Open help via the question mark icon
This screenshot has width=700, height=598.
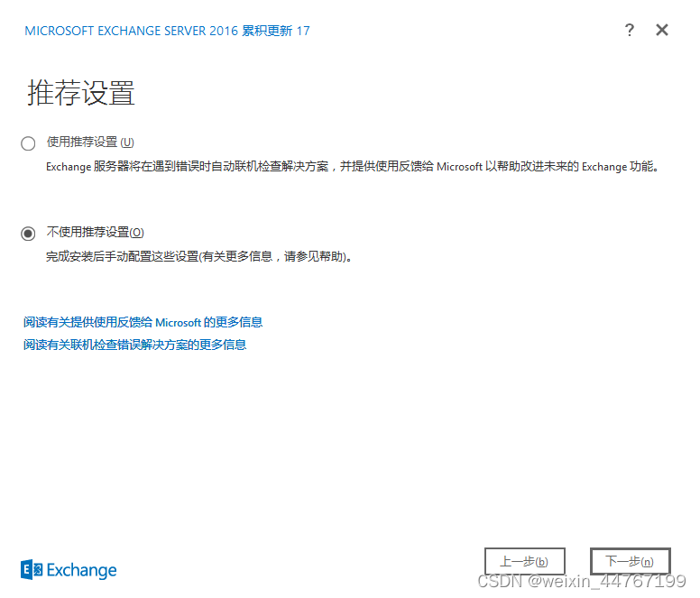click(630, 30)
